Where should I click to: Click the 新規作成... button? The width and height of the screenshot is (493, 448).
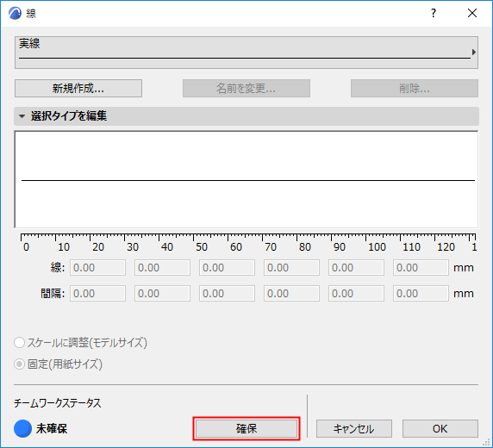[x=78, y=89]
